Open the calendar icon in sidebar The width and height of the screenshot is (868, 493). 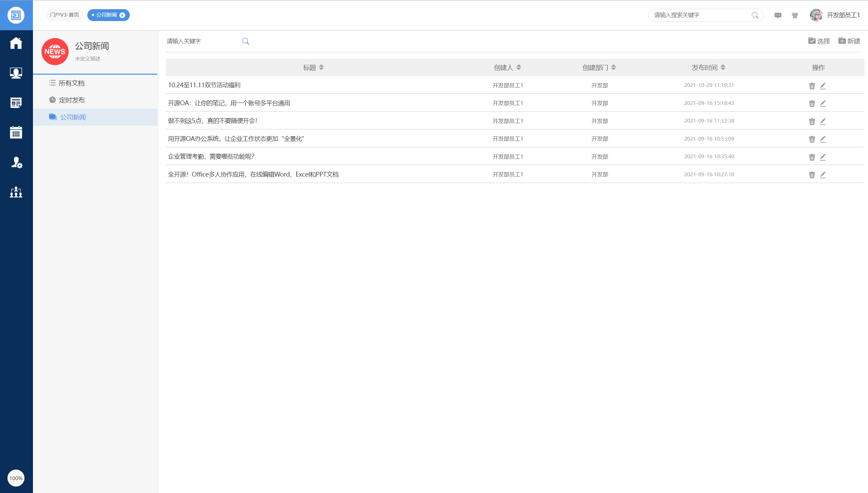point(16,132)
